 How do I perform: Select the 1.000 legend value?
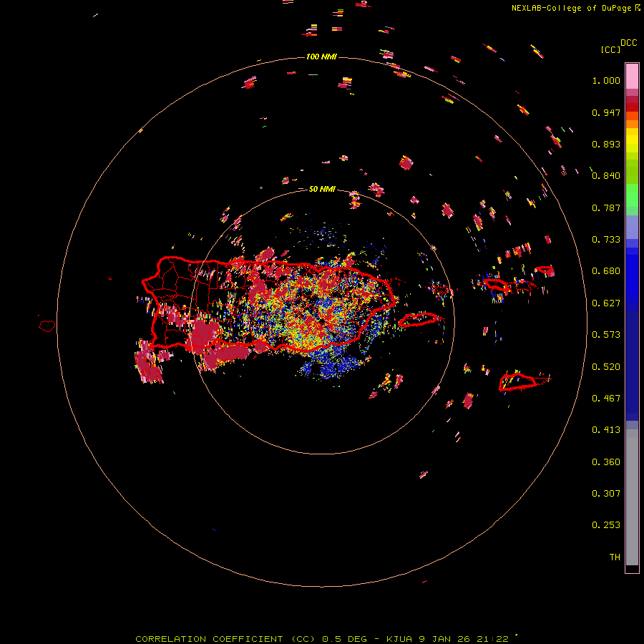(606, 80)
